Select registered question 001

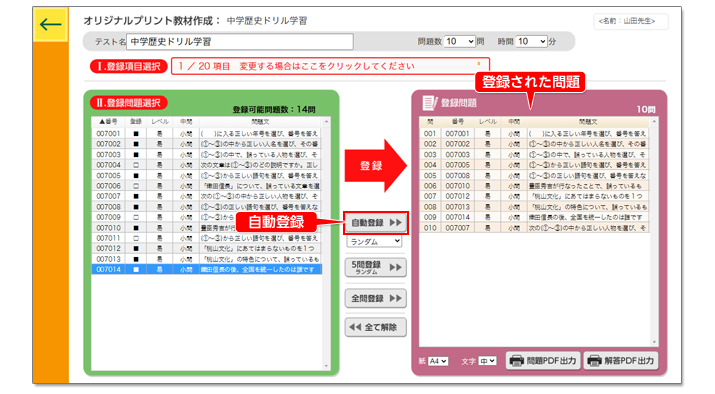[534, 134]
